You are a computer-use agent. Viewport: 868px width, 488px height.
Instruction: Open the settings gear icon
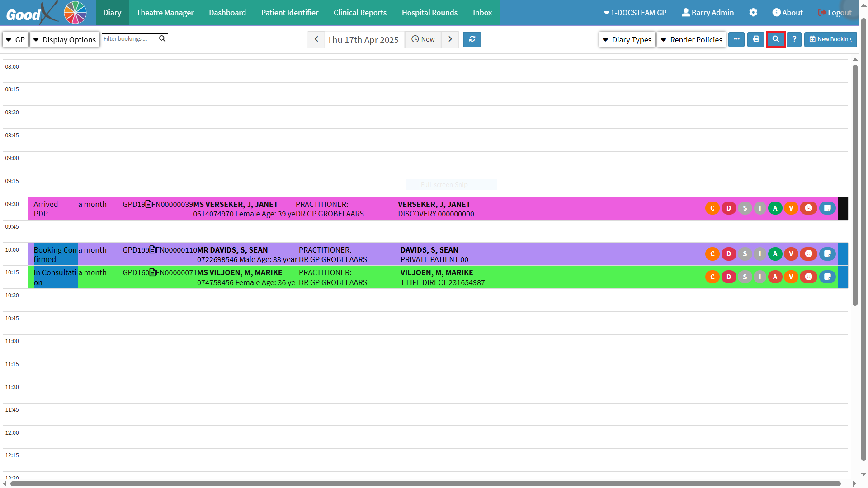pyautogui.click(x=753, y=13)
